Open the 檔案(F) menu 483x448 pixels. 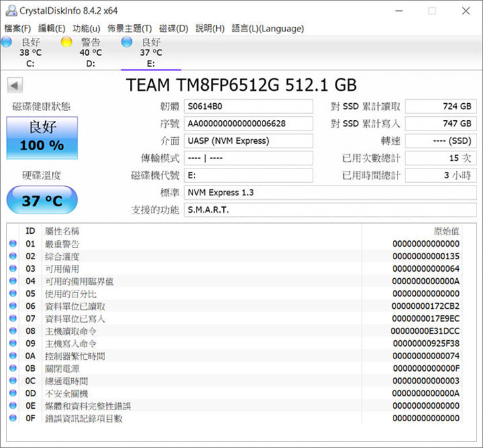pos(18,28)
